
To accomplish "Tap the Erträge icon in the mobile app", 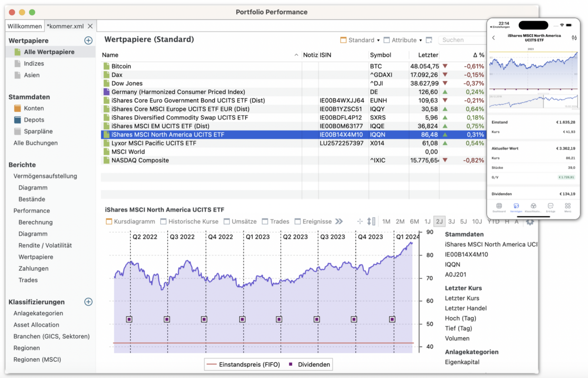I will point(550,206).
